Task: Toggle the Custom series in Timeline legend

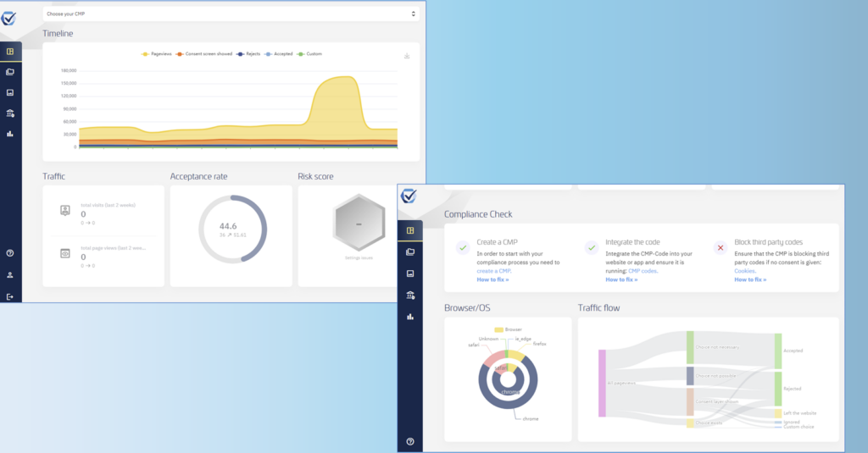Action: (310, 54)
